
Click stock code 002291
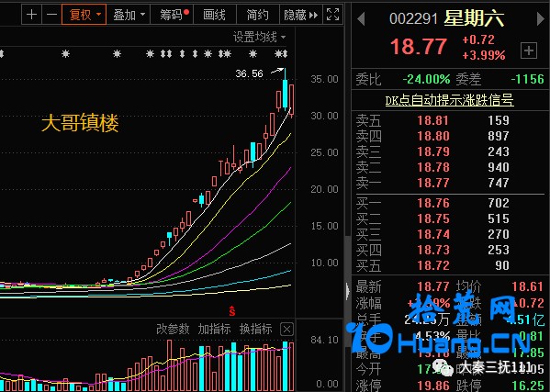pos(413,19)
